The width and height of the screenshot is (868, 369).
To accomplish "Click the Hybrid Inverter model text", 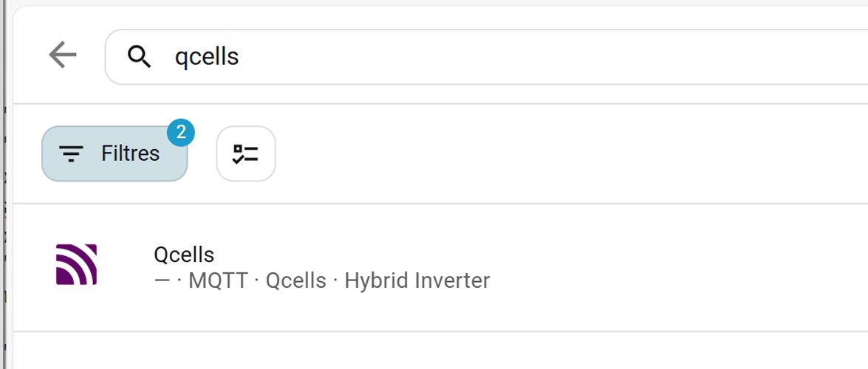I will (x=417, y=281).
